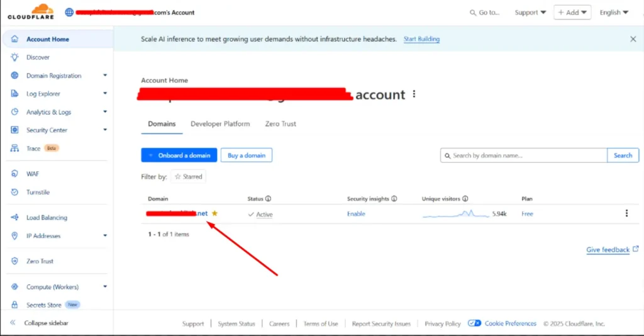Click the Trace sidebar icon

point(14,148)
